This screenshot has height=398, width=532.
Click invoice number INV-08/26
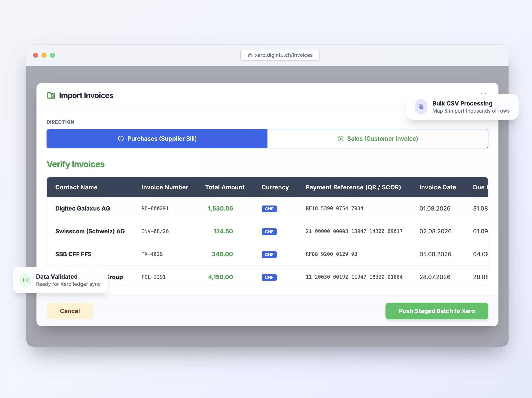(155, 231)
